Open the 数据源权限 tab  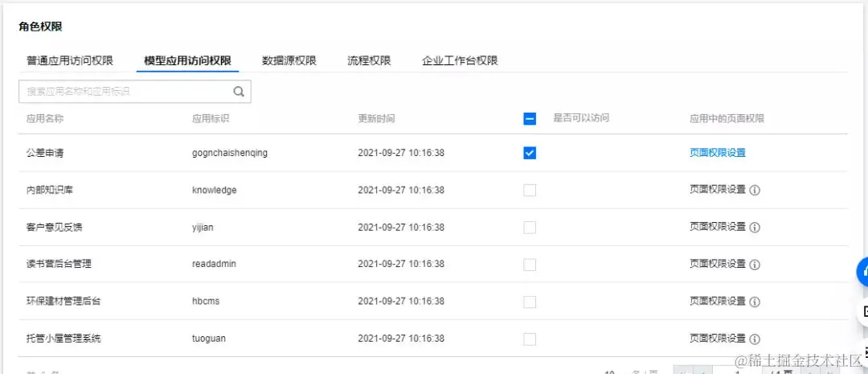289,61
